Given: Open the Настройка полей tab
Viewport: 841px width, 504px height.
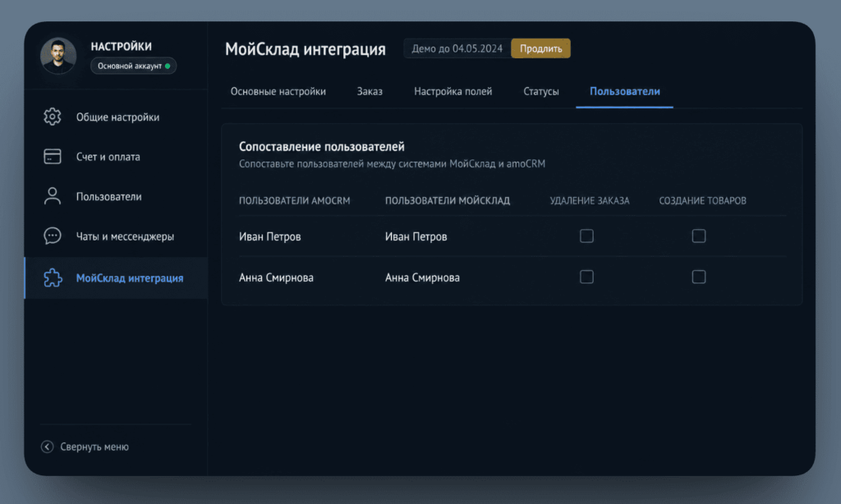Looking at the screenshot, I should coord(453,91).
